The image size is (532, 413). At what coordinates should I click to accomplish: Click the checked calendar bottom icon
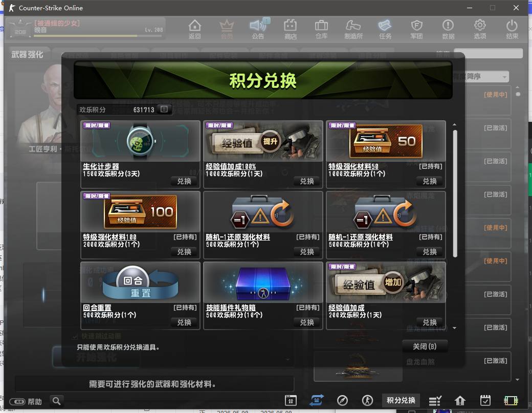pos(485,400)
